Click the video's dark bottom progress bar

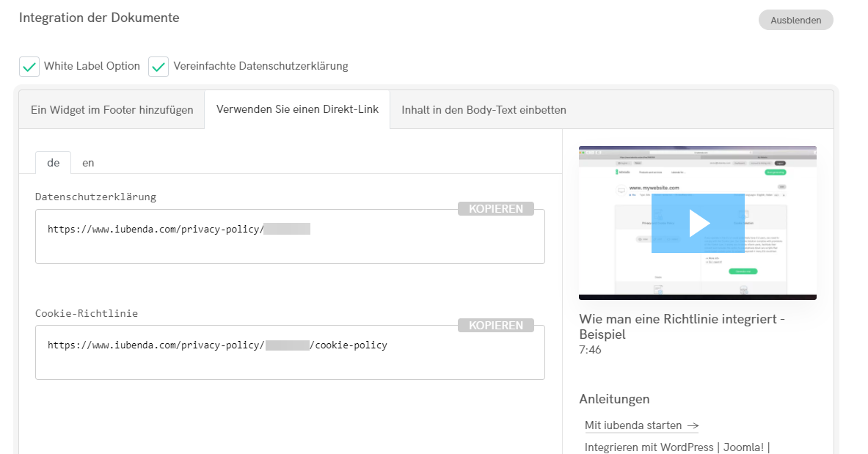(x=697, y=297)
